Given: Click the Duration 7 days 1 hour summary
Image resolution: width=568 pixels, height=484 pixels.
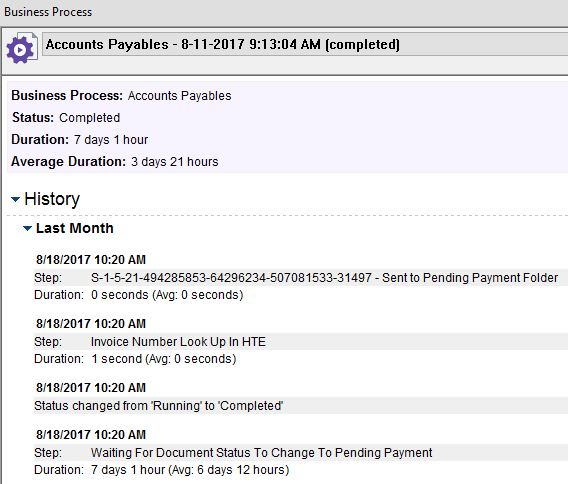Looking at the screenshot, I should pos(80,139).
